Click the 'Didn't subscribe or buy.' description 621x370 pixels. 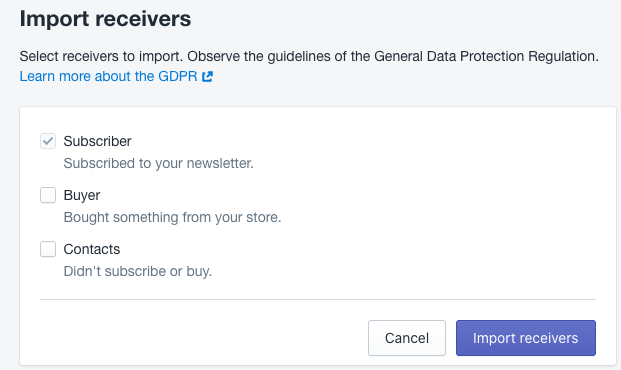(138, 271)
